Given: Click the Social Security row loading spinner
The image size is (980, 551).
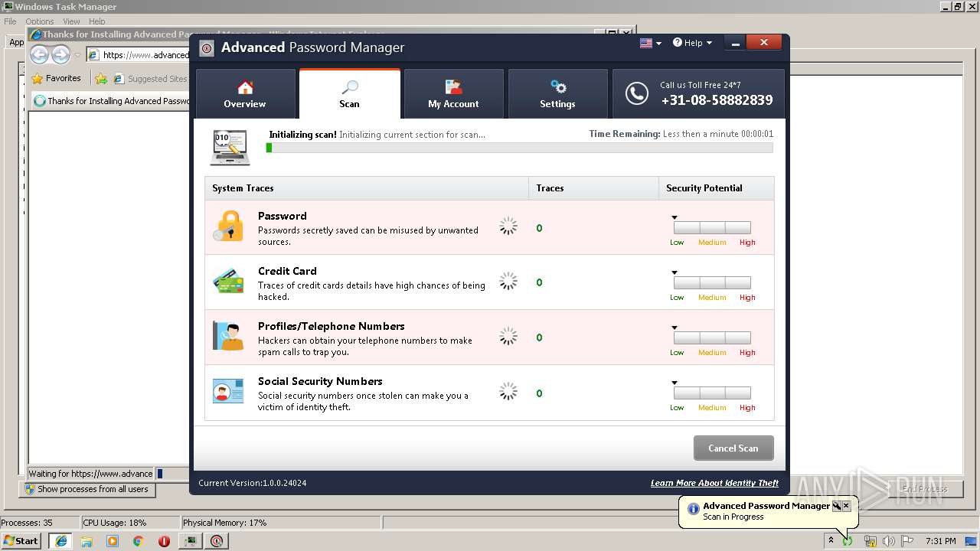Looking at the screenshot, I should click(508, 392).
